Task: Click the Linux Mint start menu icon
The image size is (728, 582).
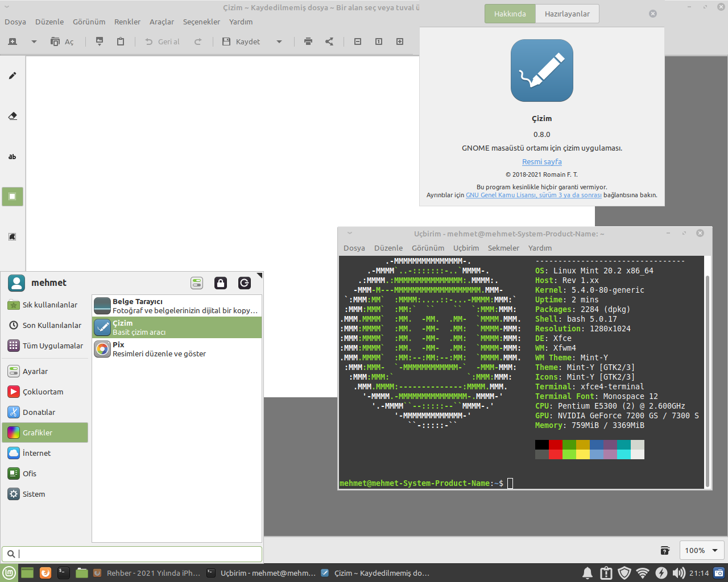Action: [9, 573]
